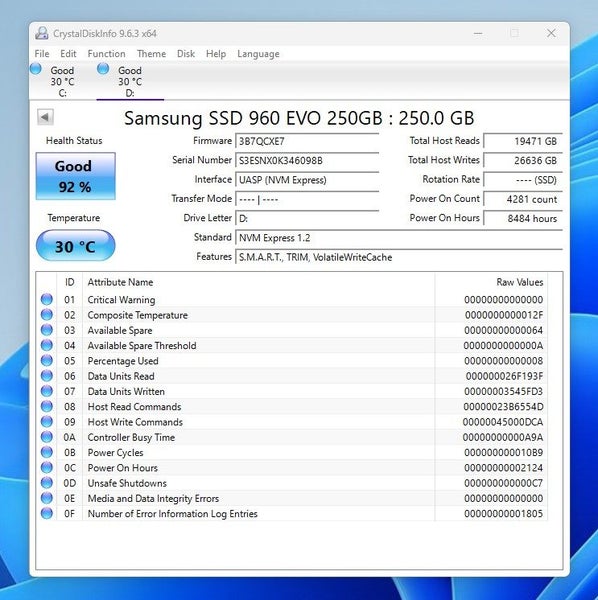Click raw value 00000000000A9A
The image size is (598, 600).
coord(503,437)
